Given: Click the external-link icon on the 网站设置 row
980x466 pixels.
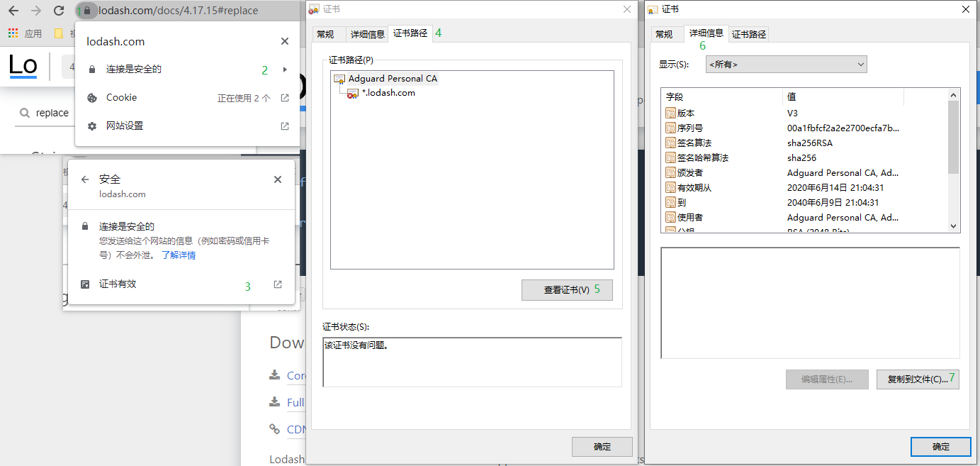Looking at the screenshot, I should coord(285,126).
